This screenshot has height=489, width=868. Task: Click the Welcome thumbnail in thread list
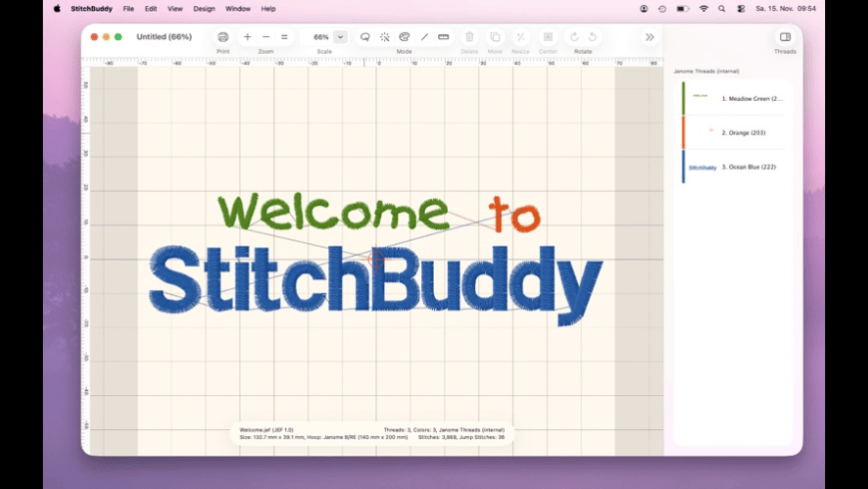tap(700, 96)
